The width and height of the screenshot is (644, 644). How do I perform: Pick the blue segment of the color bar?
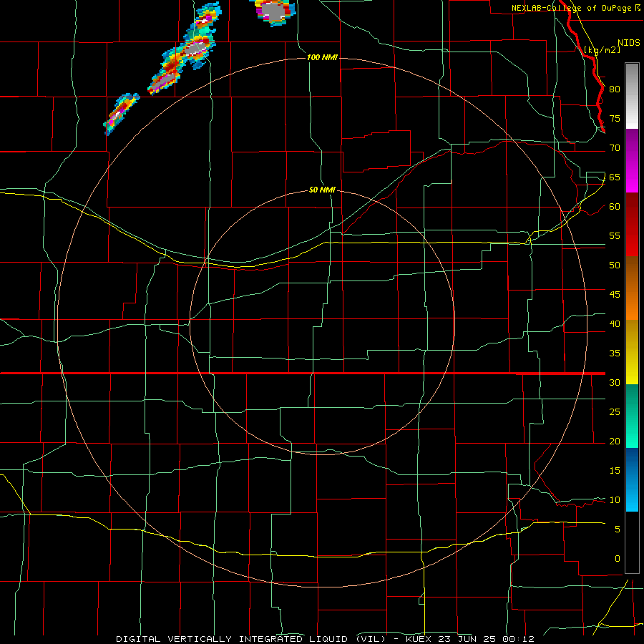click(x=632, y=479)
